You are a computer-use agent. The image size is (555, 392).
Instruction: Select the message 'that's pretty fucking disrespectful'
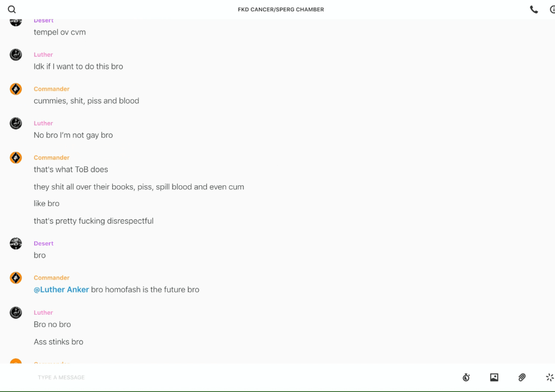pos(94,221)
